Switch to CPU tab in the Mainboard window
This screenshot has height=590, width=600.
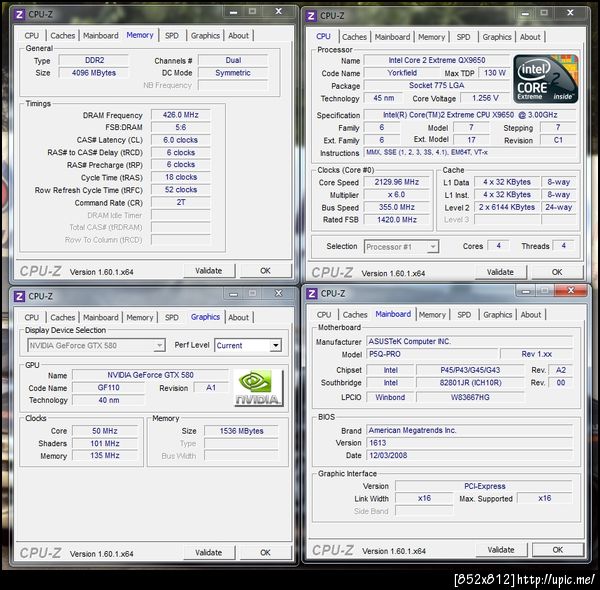point(324,315)
